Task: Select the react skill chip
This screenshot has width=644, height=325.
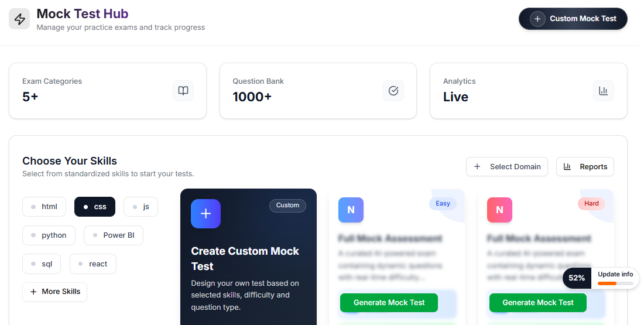Action: click(93, 264)
